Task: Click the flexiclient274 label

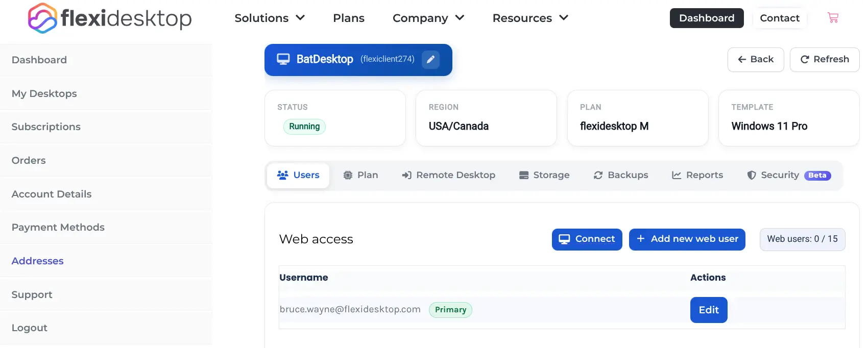Action: click(388, 59)
